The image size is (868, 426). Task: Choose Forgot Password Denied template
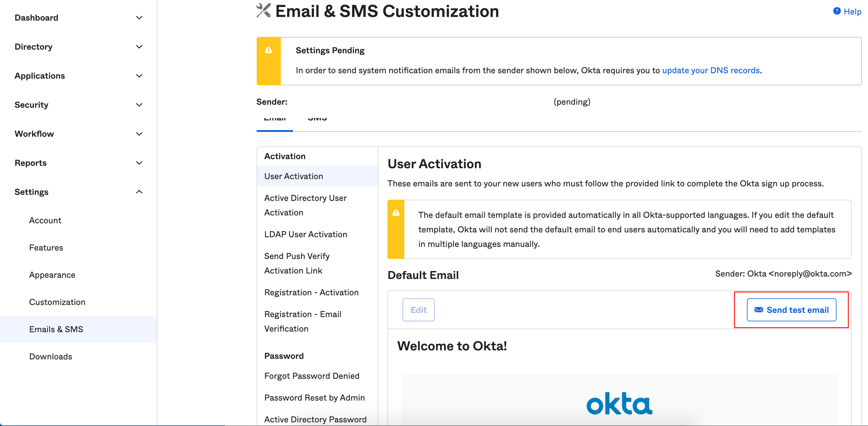[x=312, y=376]
